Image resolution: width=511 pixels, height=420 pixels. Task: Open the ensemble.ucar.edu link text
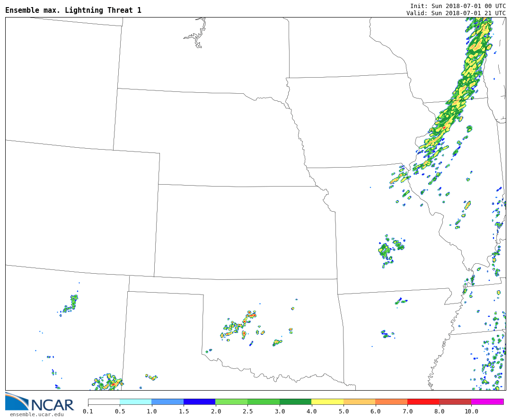click(37, 414)
